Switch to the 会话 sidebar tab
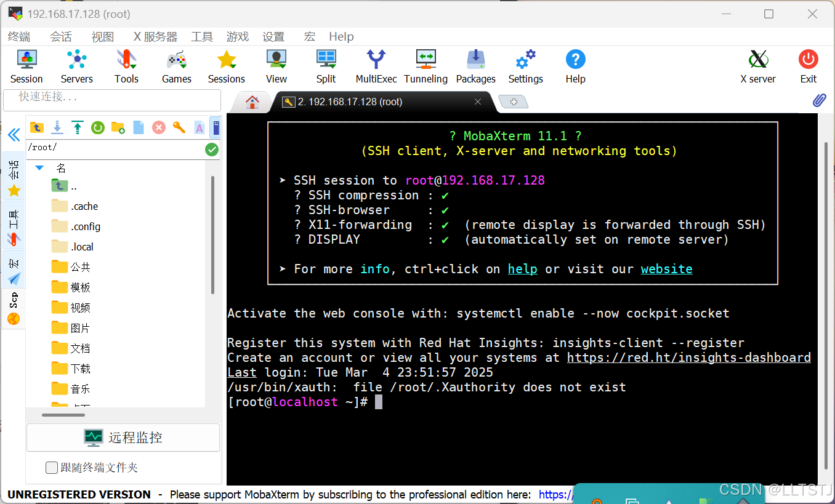The height and width of the screenshot is (504, 835). [14, 176]
